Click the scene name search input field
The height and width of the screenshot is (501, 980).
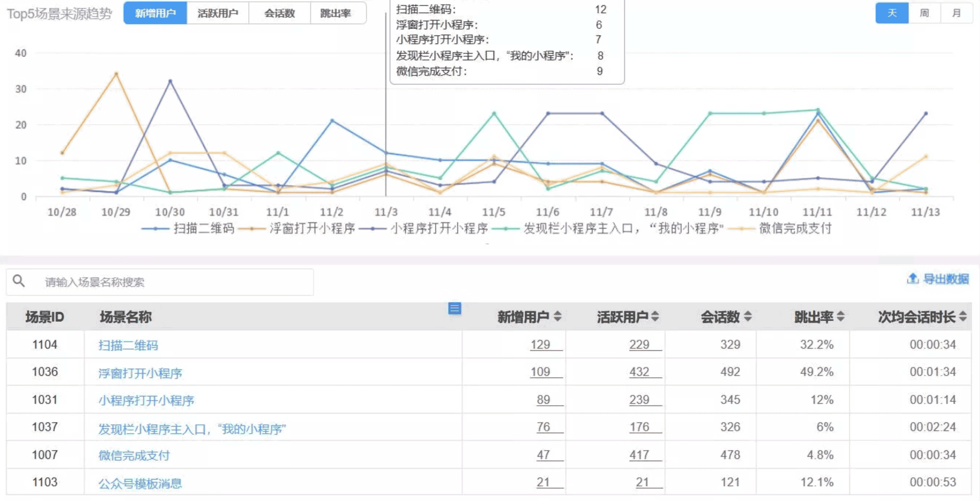pyautogui.click(x=171, y=282)
